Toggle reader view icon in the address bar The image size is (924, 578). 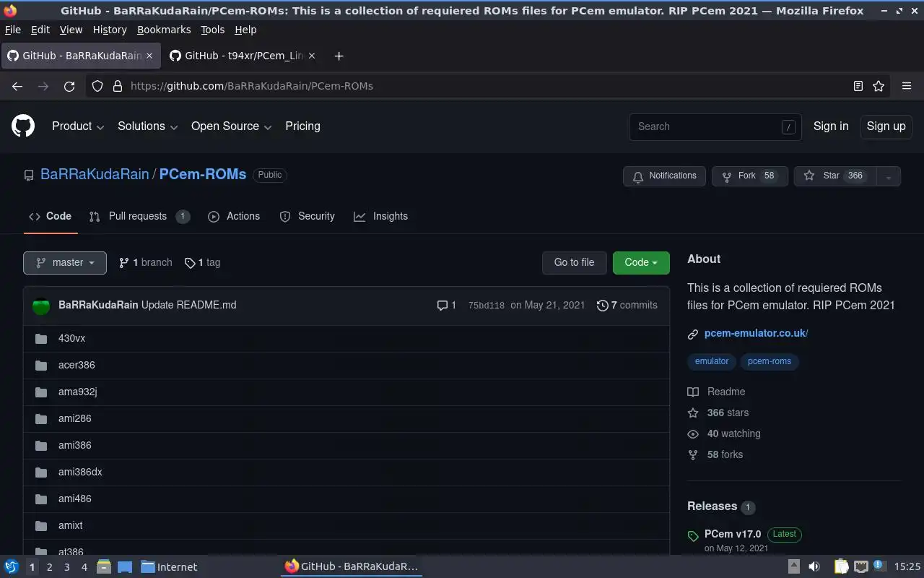point(858,86)
